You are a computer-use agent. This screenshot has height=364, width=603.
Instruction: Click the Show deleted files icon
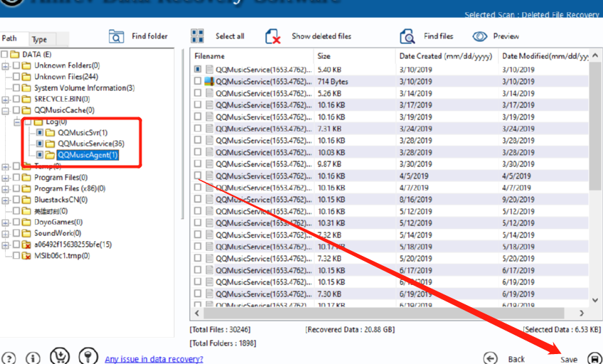click(273, 36)
